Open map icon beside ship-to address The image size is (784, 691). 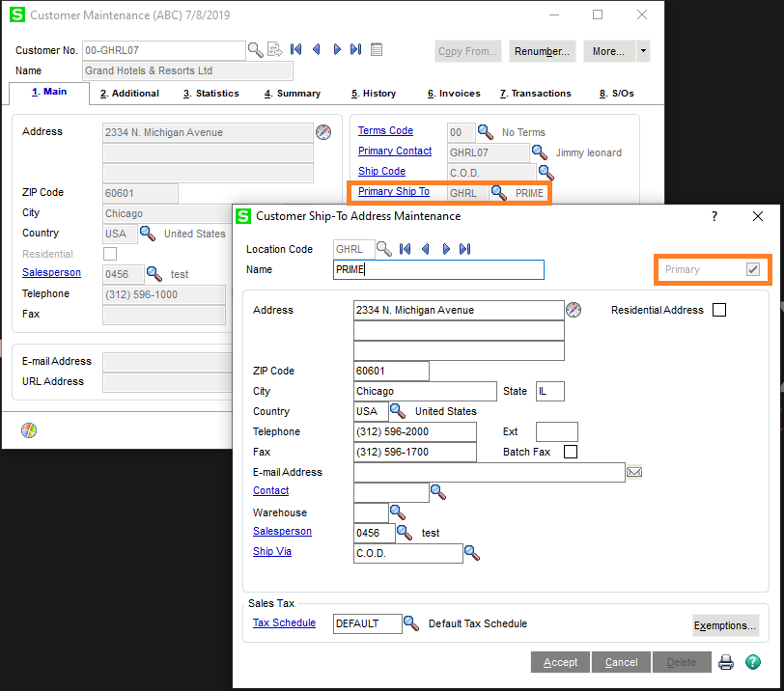574,310
